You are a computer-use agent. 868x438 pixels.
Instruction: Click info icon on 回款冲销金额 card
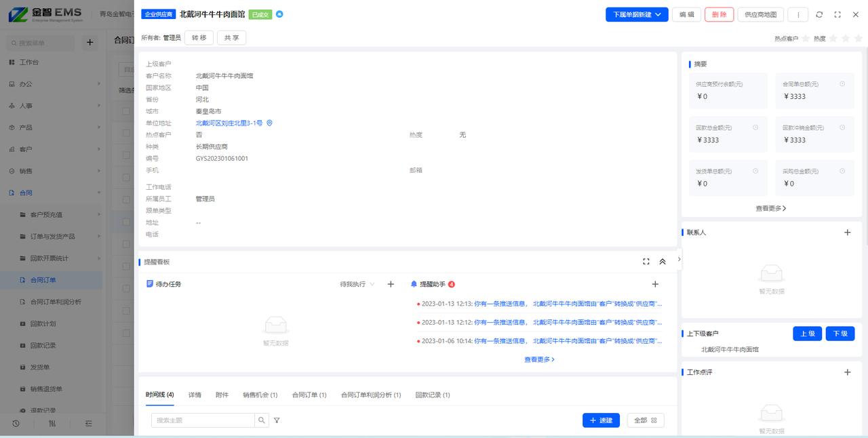coord(842,127)
